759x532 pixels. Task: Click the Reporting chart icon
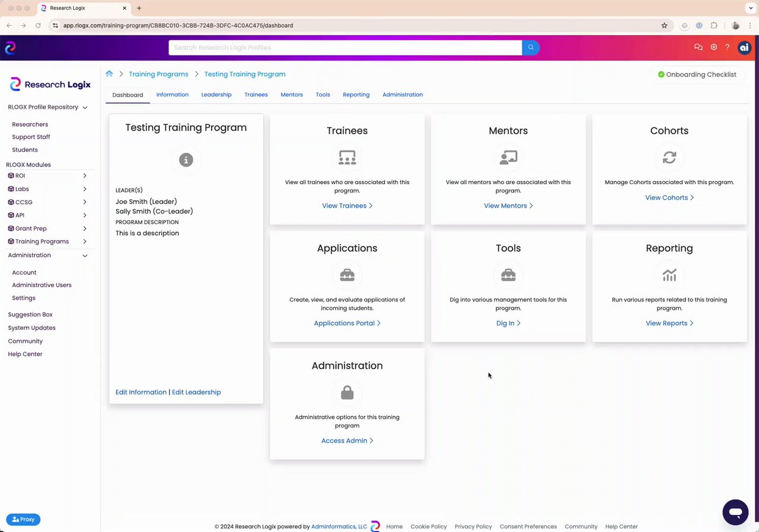click(669, 275)
